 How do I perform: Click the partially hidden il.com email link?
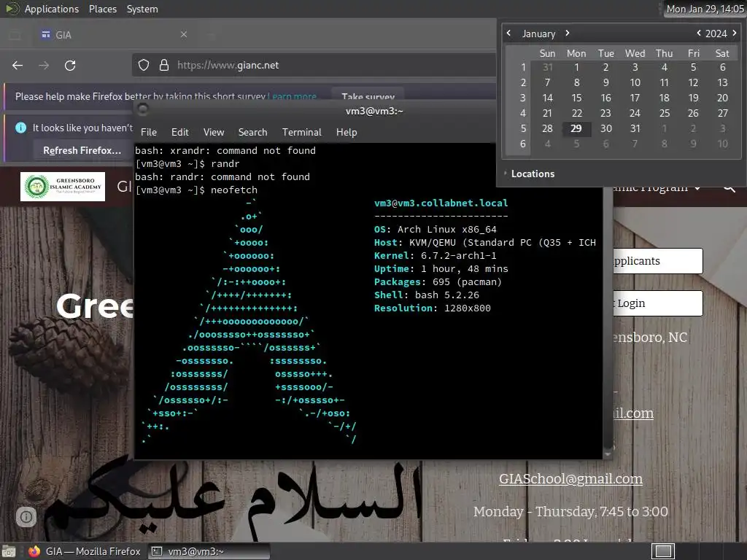(633, 413)
